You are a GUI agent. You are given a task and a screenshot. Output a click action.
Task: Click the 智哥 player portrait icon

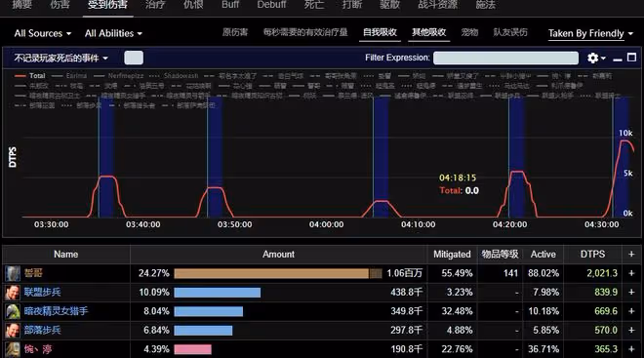click(x=13, y=273)
